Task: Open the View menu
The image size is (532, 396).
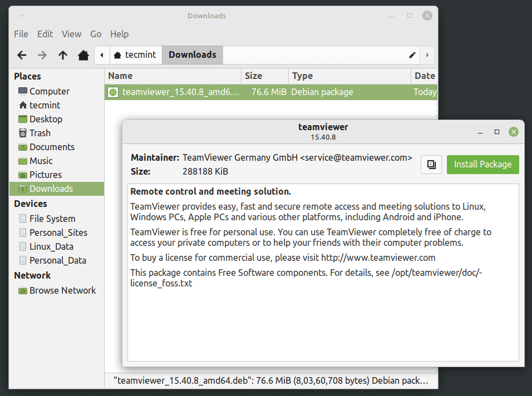Action: tap(71, 34)
